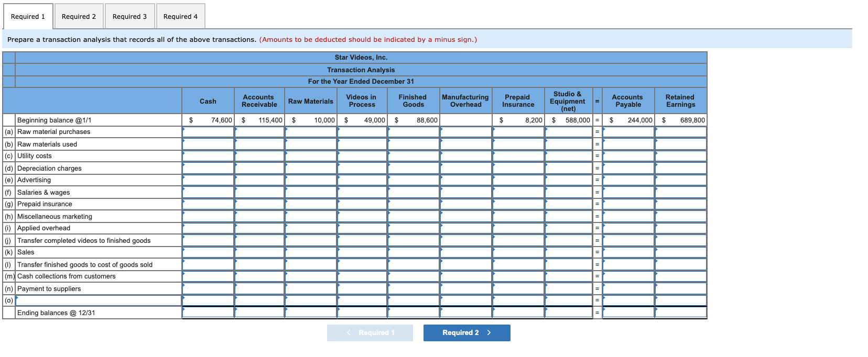
Task: Click Cash cell for Cash collections from customers
Action: [208, 276]
